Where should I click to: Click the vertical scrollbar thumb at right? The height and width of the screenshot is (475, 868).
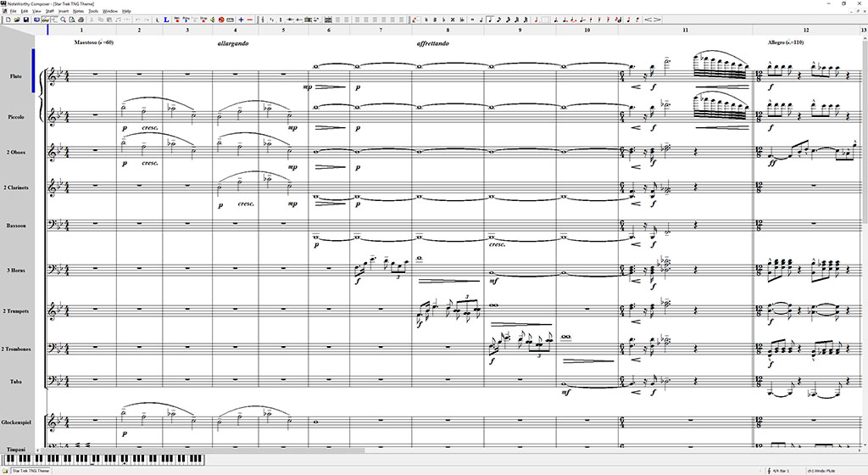(x=865, y=133)
